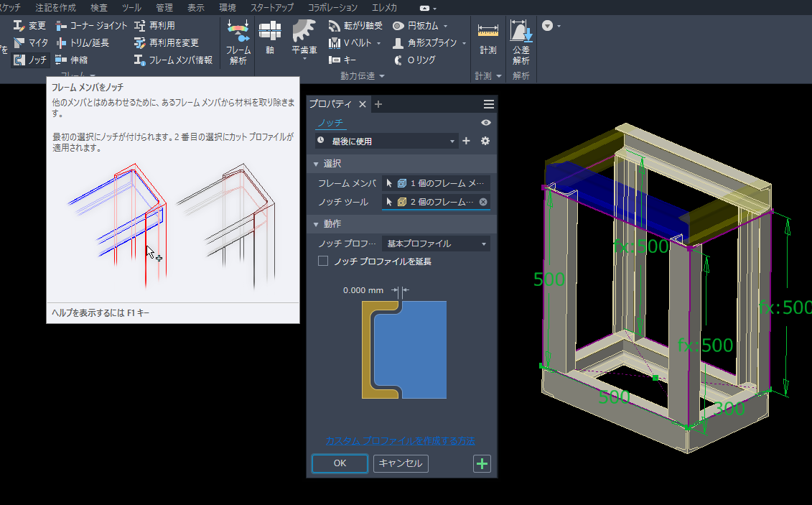Enable ノッチ プロファイルを延長 checkbox
The width and height of the screenshot is (812, 505).
pos(323,261)
